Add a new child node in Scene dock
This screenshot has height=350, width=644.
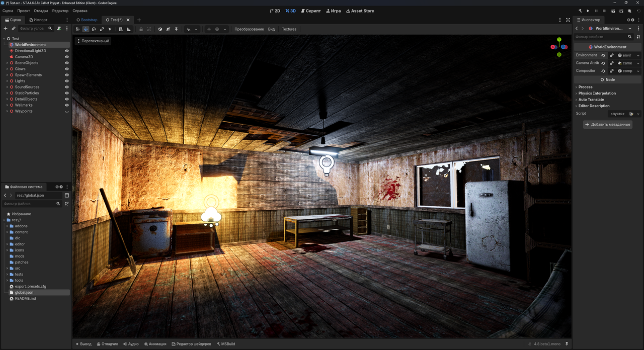click(6, 29)
